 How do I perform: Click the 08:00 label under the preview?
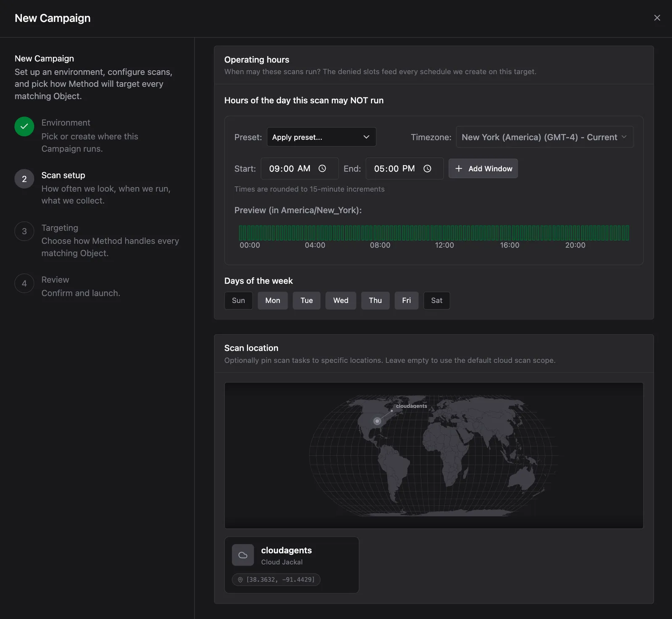(380, 245)
